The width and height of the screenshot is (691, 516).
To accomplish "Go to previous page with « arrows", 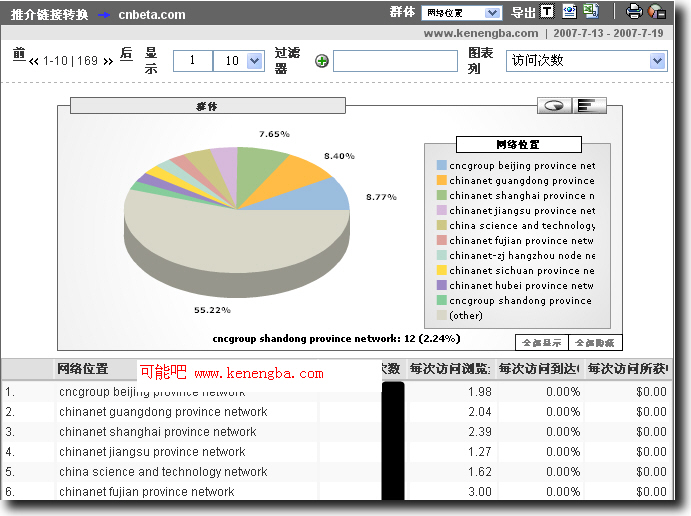I will pos(34,61).
